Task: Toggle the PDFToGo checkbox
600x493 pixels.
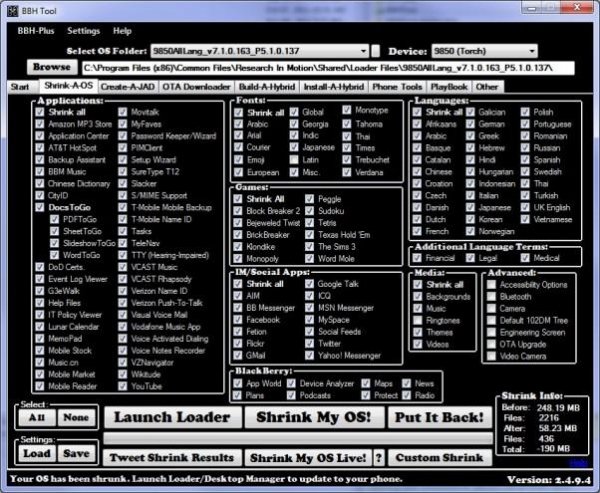Action: click(54, 219)
